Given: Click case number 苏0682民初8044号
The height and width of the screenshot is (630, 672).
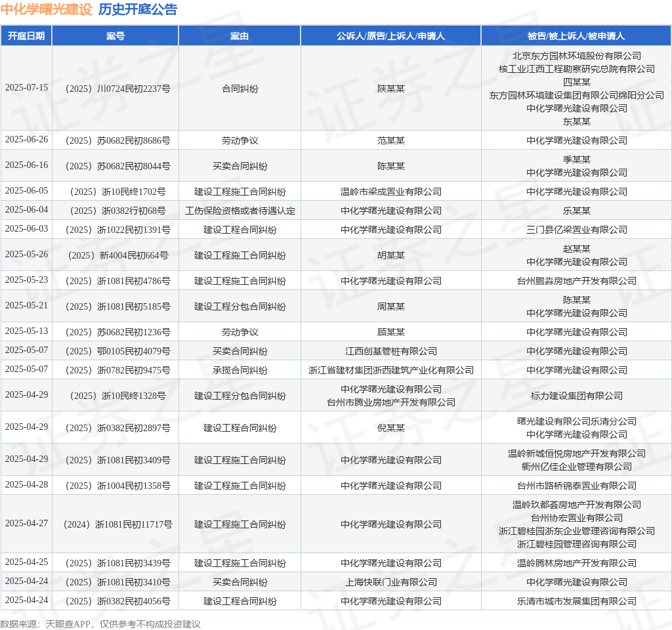Looking at the screenshot, I should [118, 166].
